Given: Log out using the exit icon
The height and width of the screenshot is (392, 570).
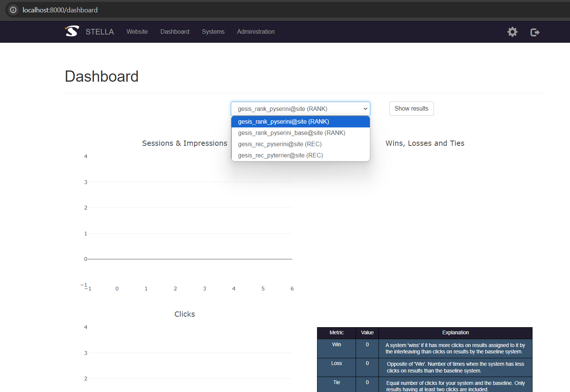Looking at the screenshot, I should pyautogui.click(x=535, y=32).
